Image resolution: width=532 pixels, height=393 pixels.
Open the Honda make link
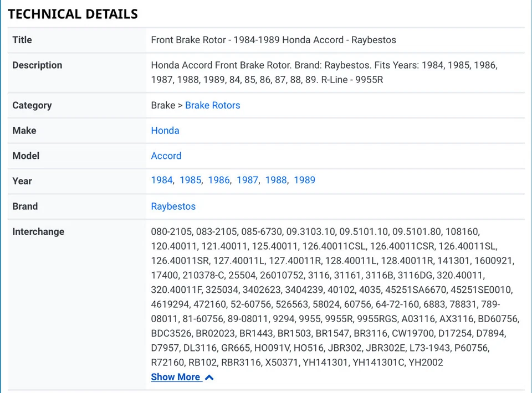(165, 131)
